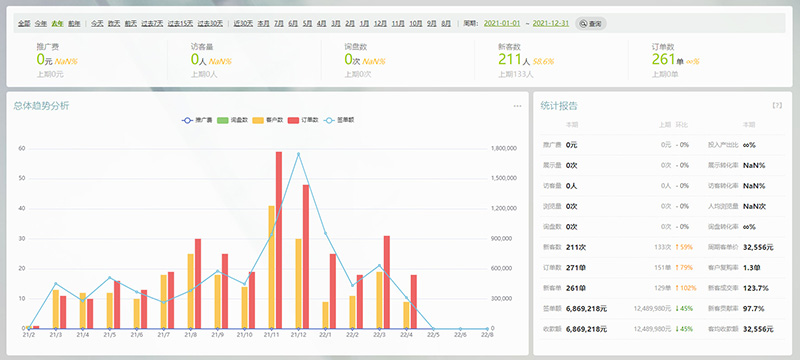800x360 pixels.
Task: Select the 全部 period filter
Action: point(24,23)
